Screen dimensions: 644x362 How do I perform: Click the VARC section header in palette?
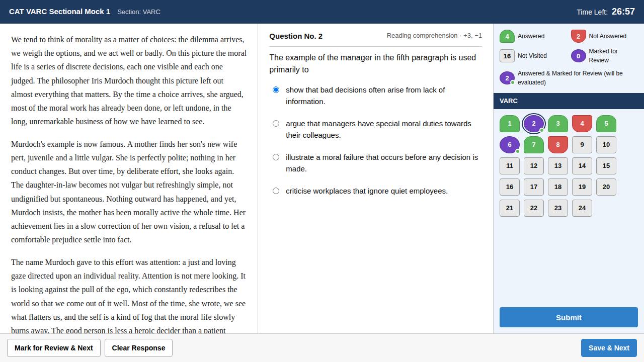[x=569, y=101]
